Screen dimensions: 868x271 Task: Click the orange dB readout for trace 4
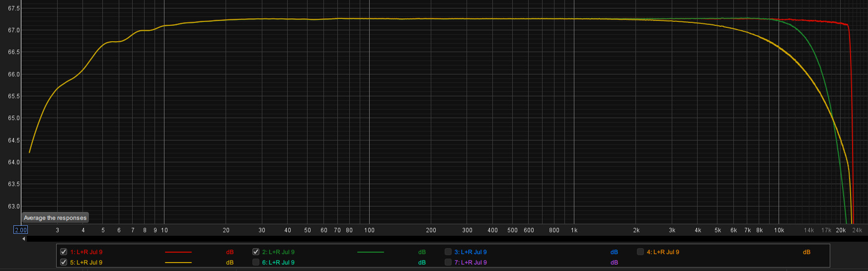(x=806, y=252)
